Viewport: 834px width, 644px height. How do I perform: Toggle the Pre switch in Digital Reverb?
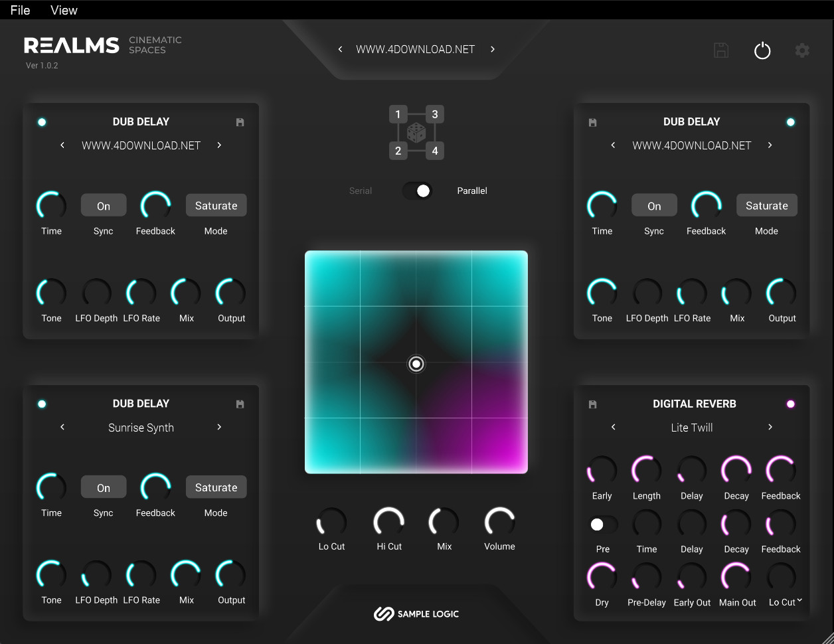pos(603,524)
